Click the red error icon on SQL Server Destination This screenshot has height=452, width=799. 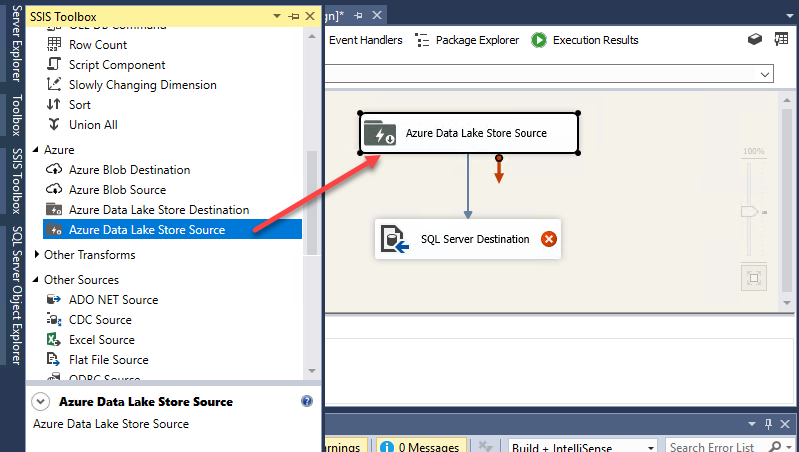click(549, 239)
